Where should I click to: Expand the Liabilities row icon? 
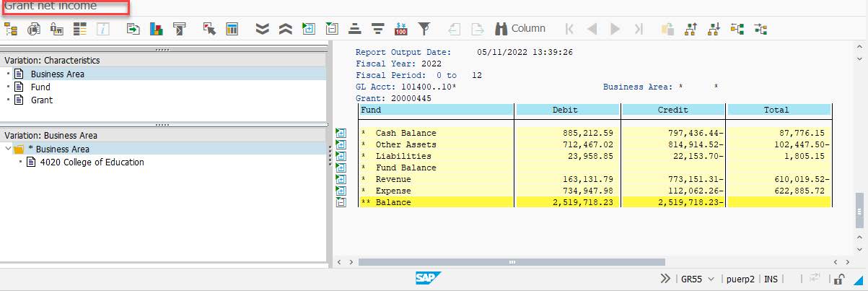pyautogui.click(x=341, y=156)
